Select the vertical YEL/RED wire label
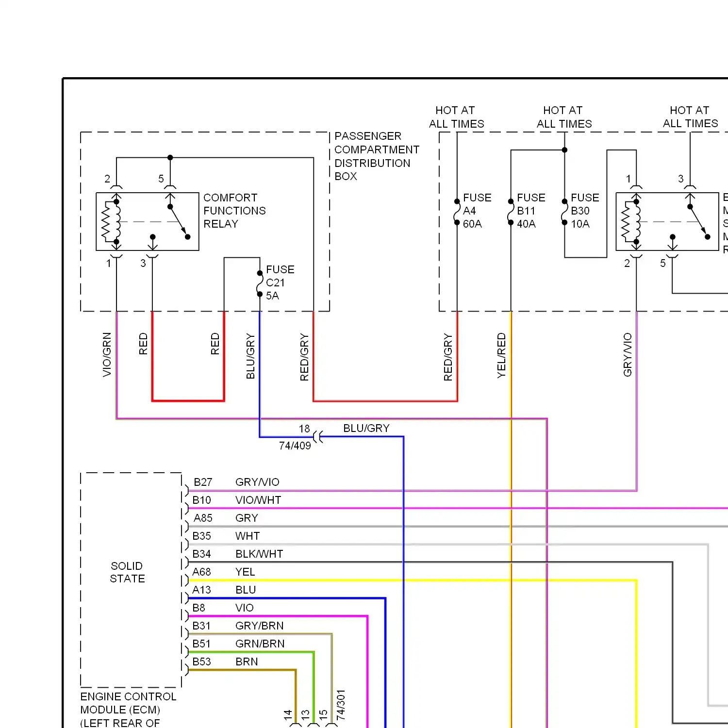Image resolution: width=728 pixels, height=728 pixels. click(501, 355)
